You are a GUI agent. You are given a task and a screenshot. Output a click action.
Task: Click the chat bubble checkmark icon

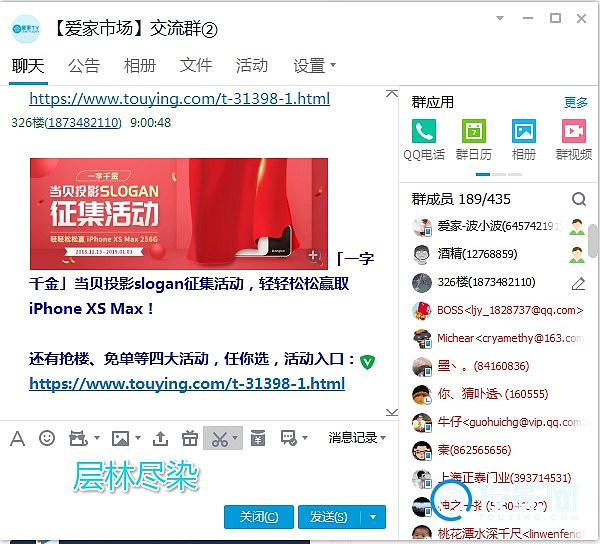pyautogui.click(x=289, y=438)
